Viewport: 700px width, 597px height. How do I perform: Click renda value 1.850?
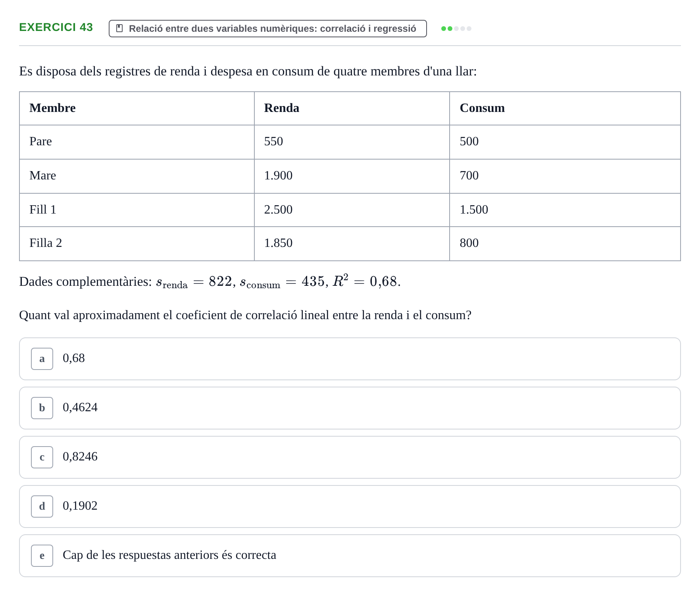coord(278,243)
